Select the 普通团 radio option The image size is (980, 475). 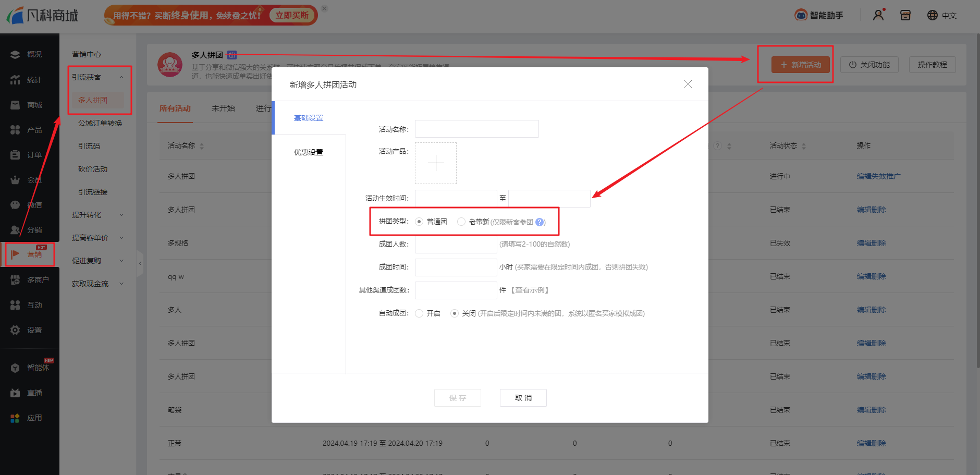(x=419, y=222)
